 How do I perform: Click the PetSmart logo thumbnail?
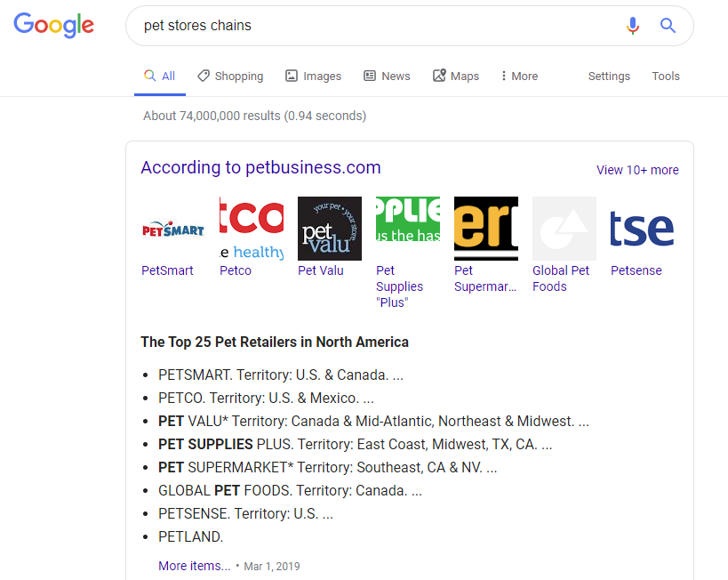[173, 229]
